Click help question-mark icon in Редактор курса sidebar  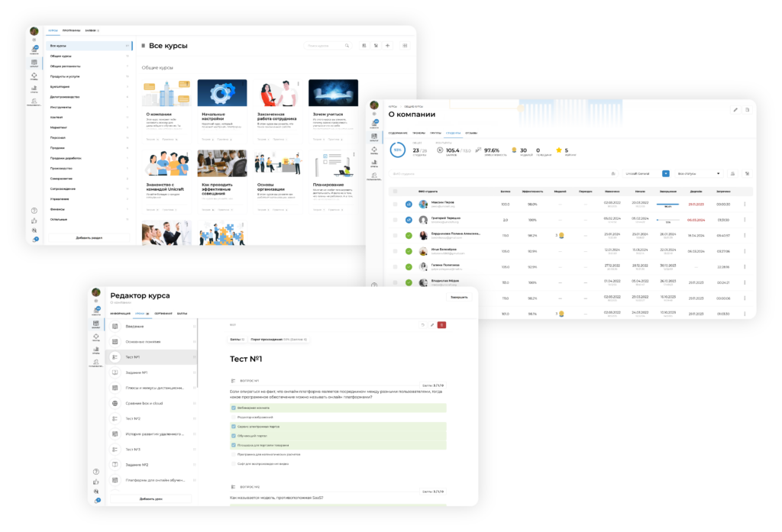tap(96, 472)
